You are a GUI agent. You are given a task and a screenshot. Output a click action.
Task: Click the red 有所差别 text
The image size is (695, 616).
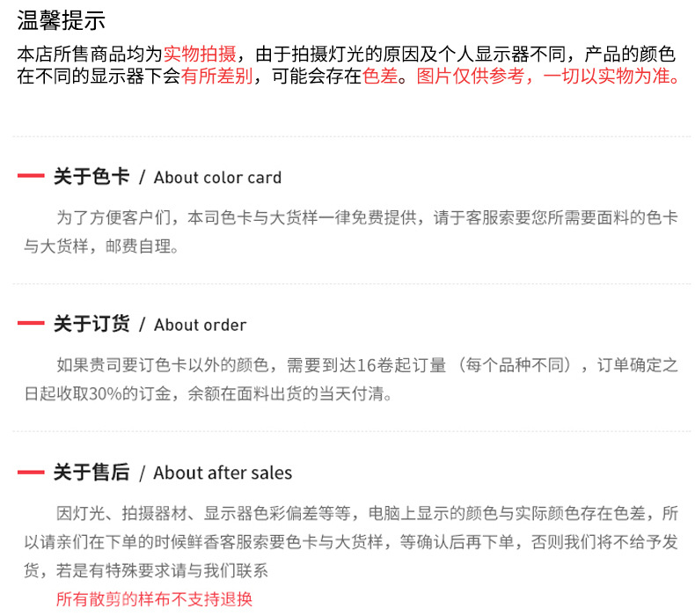[x=217, y=76]
